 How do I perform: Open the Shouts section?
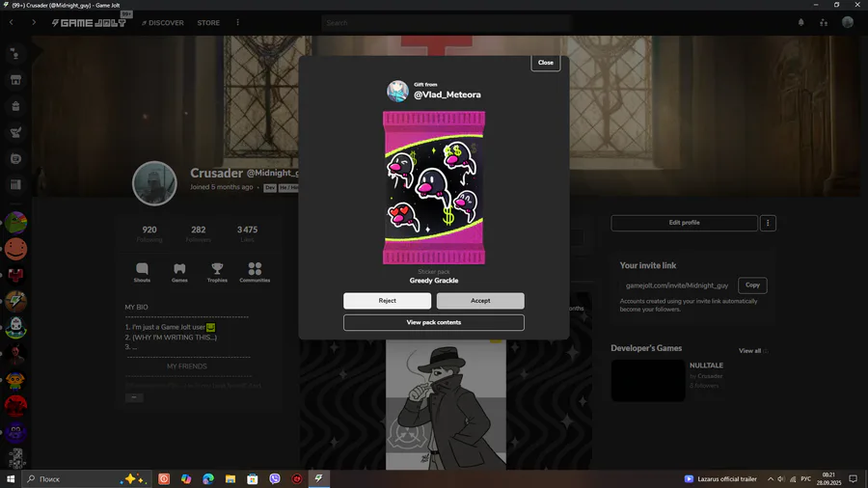click(142, 272)
